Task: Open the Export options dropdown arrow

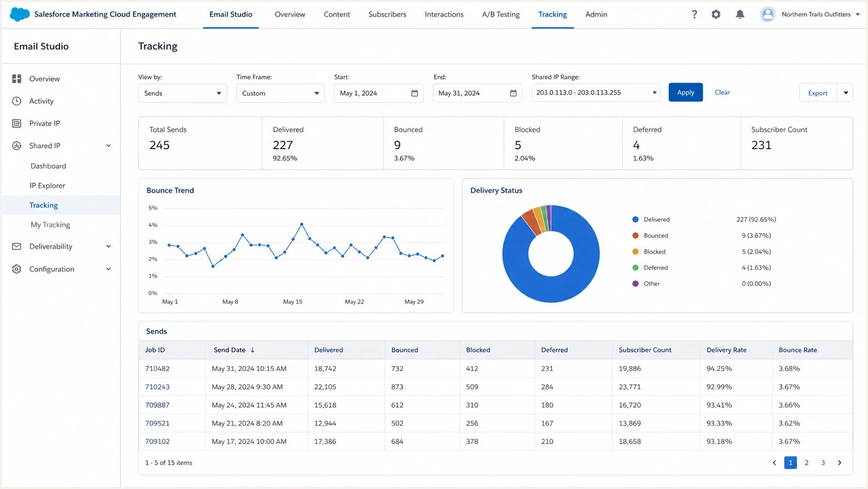Action: [x=845, y=93]
